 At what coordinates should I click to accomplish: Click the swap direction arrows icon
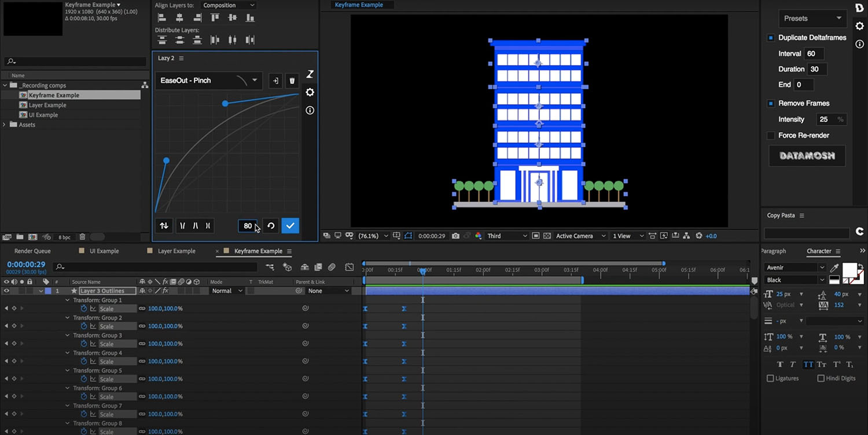pos(164,226)
